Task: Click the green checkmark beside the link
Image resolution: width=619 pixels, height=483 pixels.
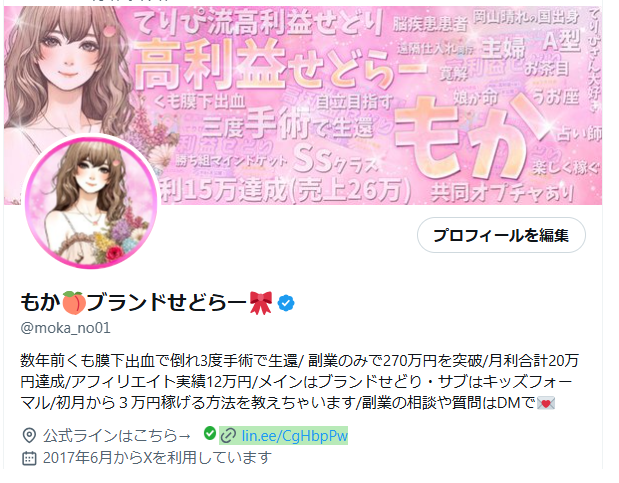Action: coord(210,434)
